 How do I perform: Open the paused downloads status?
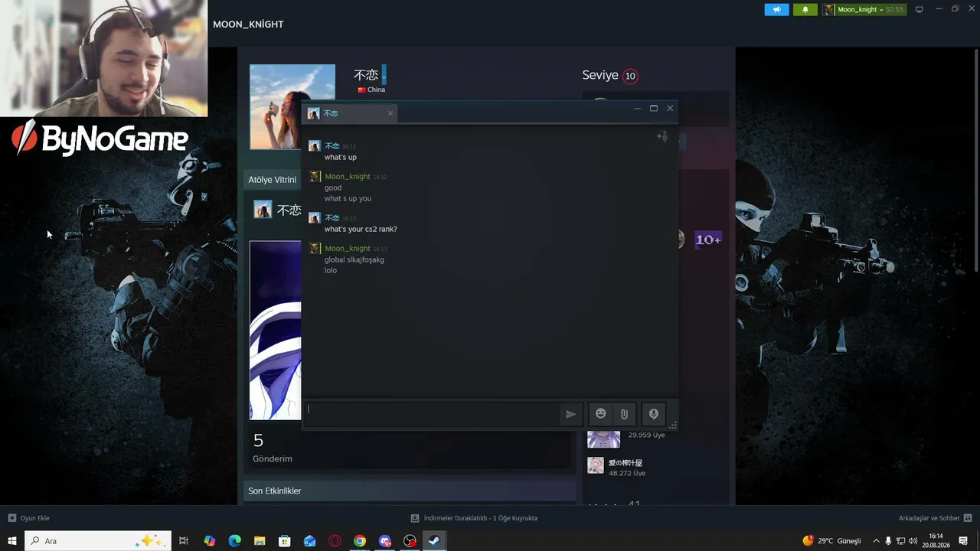(x=474, y=518)
